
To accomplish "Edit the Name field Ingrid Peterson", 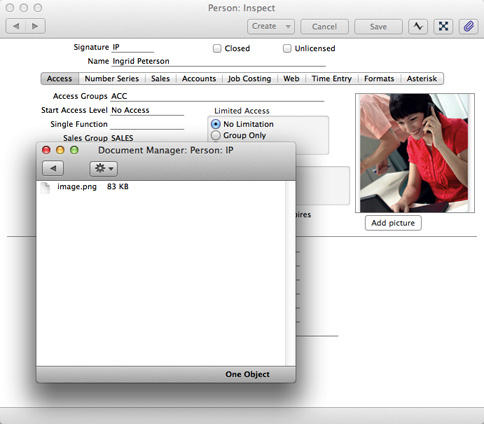I will (218, 61).
